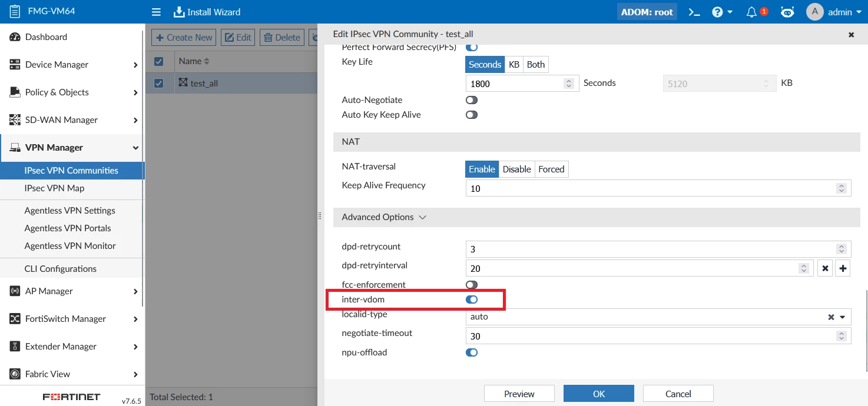
Task: Disable the npu-offload toggle
Action: (x=472, y=352)
